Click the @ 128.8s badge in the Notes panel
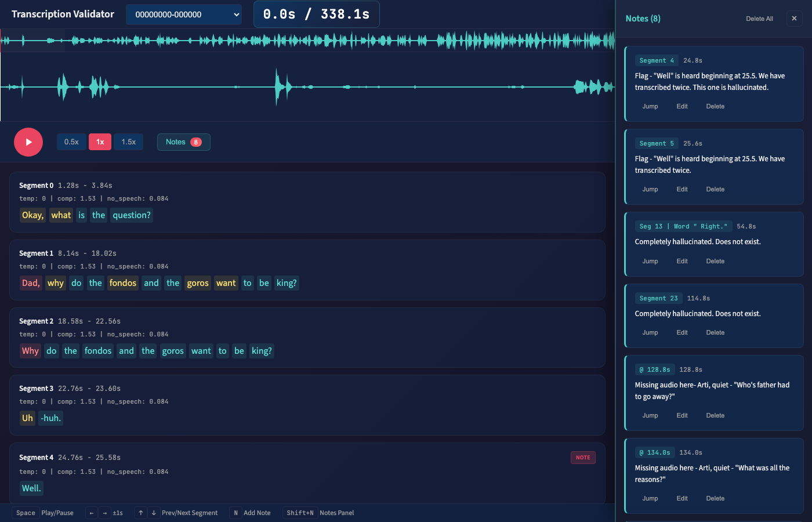 pyautogui.click(x=655, y=369)
